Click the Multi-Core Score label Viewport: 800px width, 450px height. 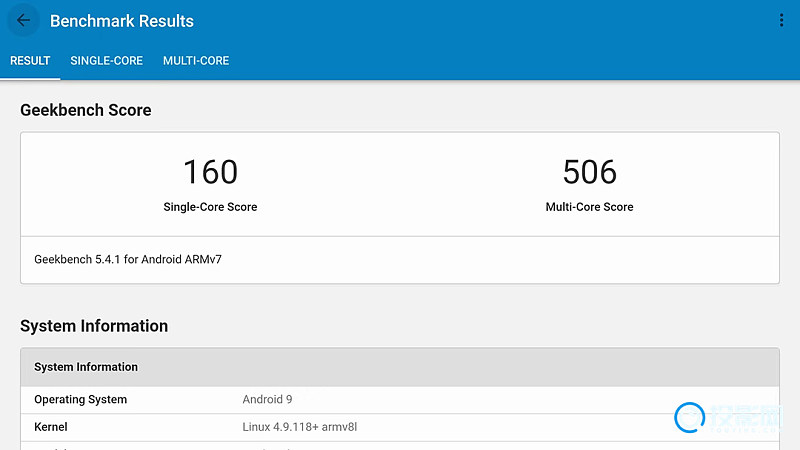point(589,207)
